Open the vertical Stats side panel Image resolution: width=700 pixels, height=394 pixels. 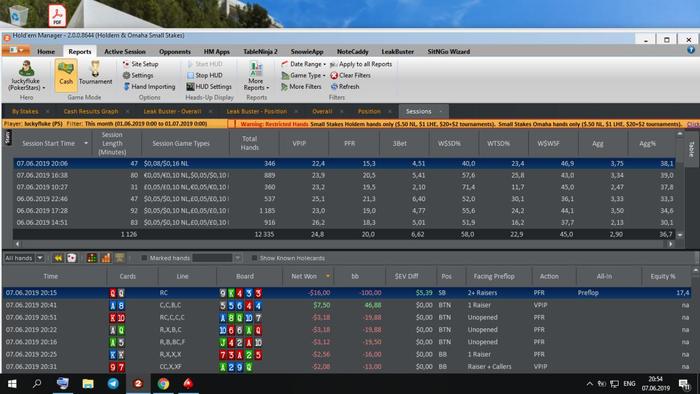click(x=8, y=137)
